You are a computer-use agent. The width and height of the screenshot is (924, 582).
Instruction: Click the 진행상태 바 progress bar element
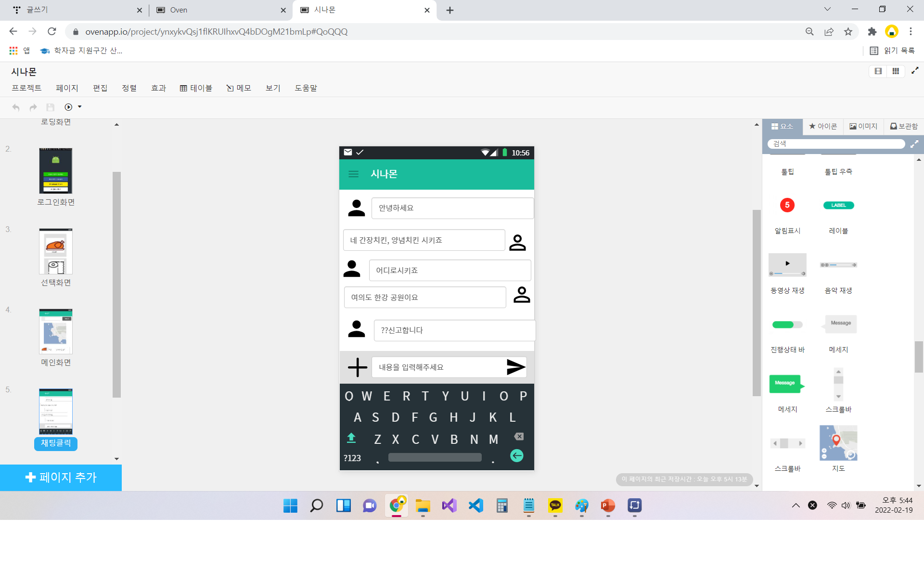[x=787, y=325]
